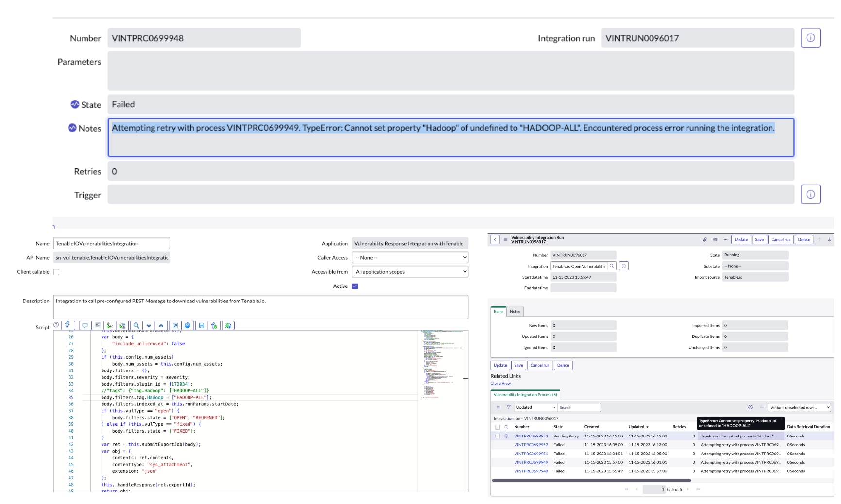Click the save icon in the script toolbar
This screenshot has width=841, height=504.
tap(201, 325)
